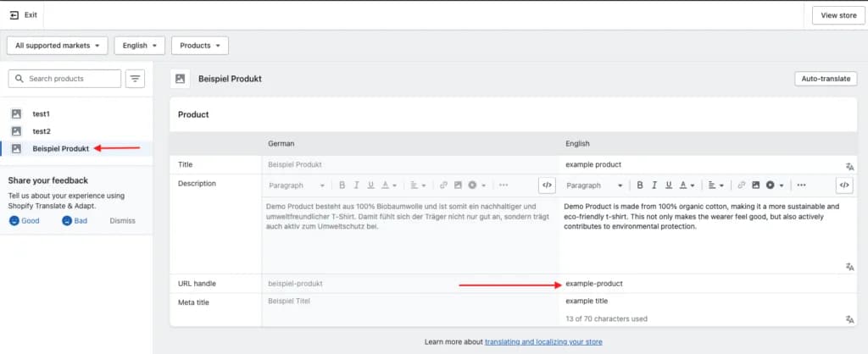Click the German title text Beispiel Produkt
This screenshot has height=354, width=868.
[x=294, y=165]
